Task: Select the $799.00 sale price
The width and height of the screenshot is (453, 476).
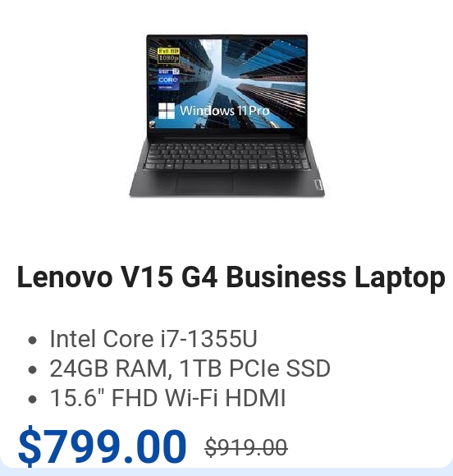Action: (x=102, y=446)
